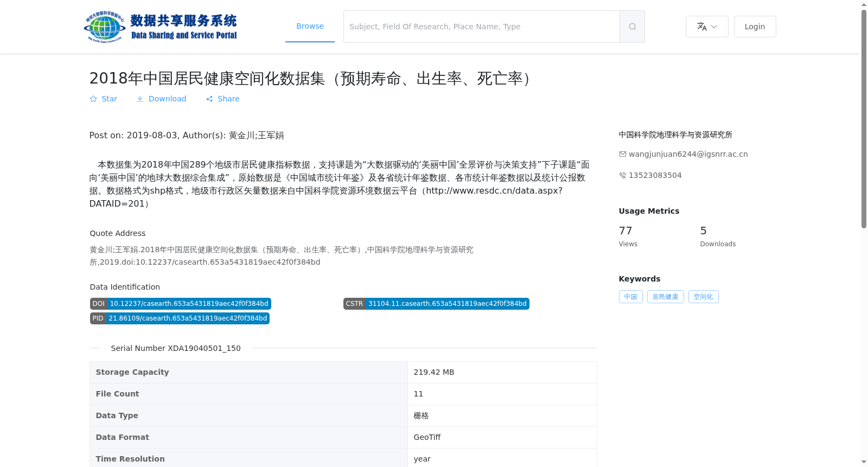
Task: Focus the Subject, Field Of Research search box
Action: (482, 27)
